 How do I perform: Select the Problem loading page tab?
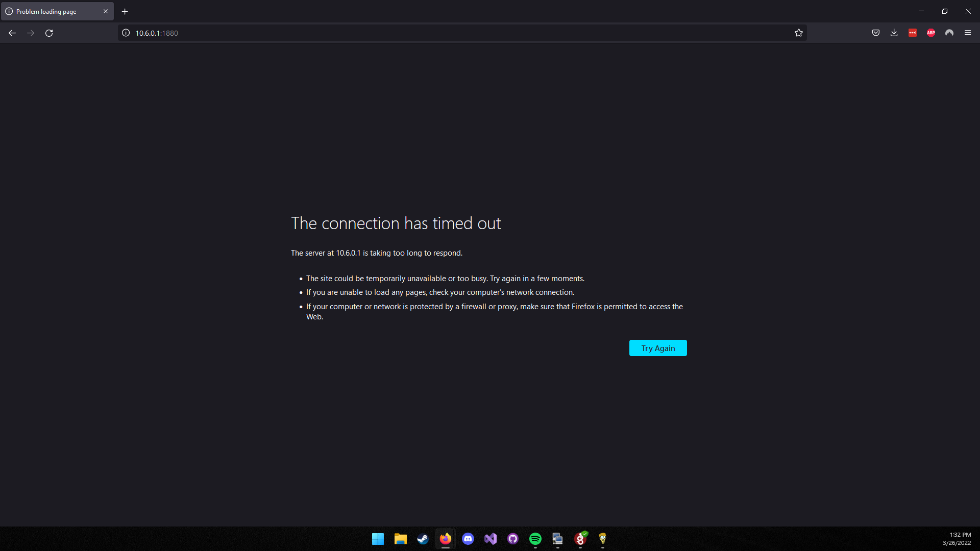click(57, 11)
